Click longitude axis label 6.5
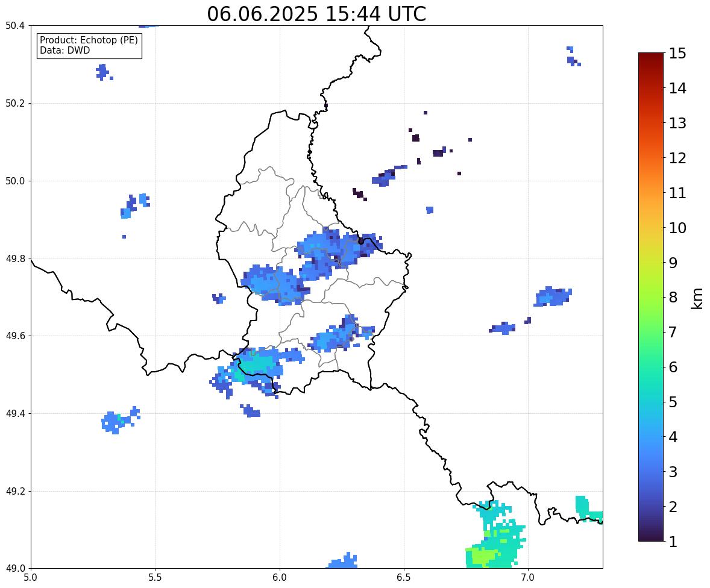The height and width of the screenshot is (588, 710). click(x=403, y=578)
